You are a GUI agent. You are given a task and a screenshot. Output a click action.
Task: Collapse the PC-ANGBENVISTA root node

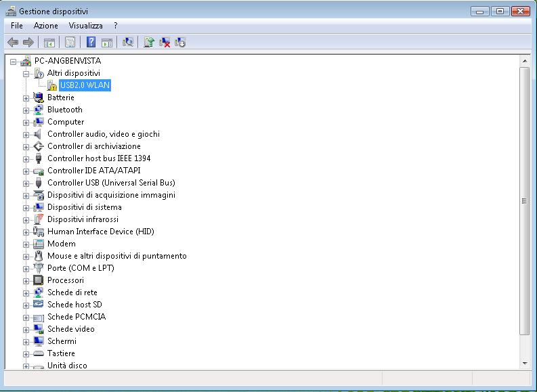point(13,62)
